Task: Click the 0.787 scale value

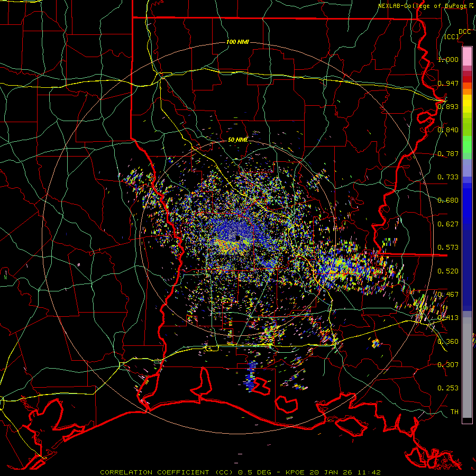Action: [x=448, y=153]
